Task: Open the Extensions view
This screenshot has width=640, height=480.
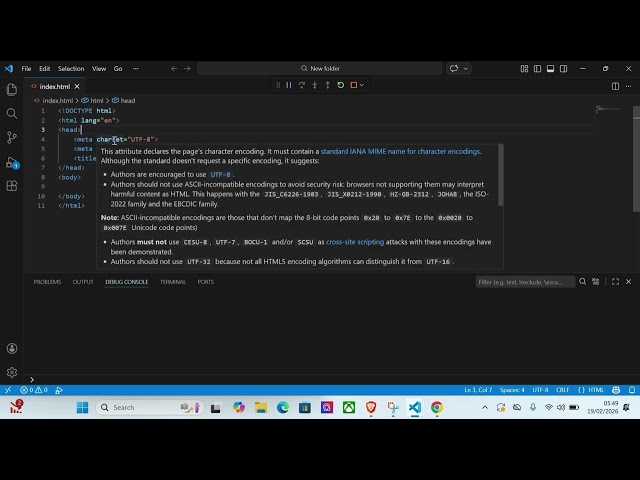Action: pyautogui.click(x=12, y=186)
